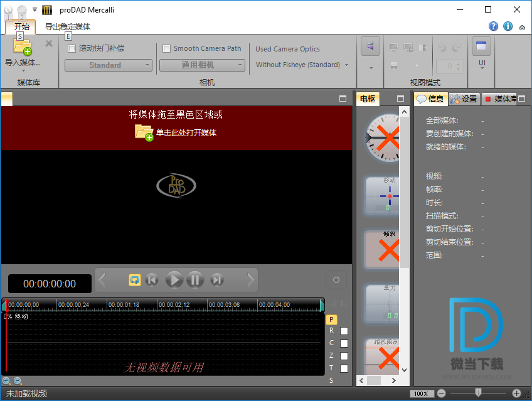Click the clock gauge thumbnail in 电枢 panel
Image resolution: width=532 pixels, height=401 pixels.
383,137
